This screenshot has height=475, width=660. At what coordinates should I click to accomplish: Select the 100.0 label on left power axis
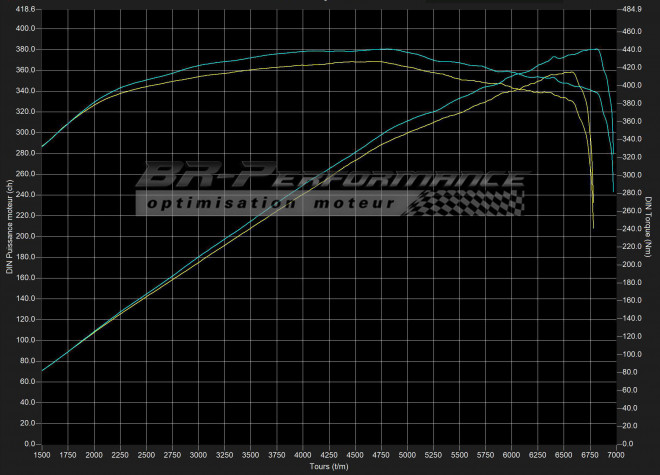click(x=25, y=340)
